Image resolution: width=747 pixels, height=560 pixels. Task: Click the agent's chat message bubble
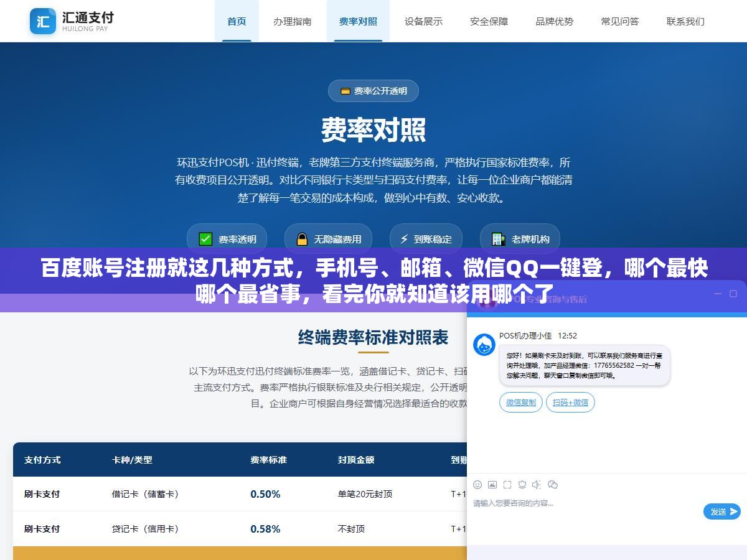585,365
